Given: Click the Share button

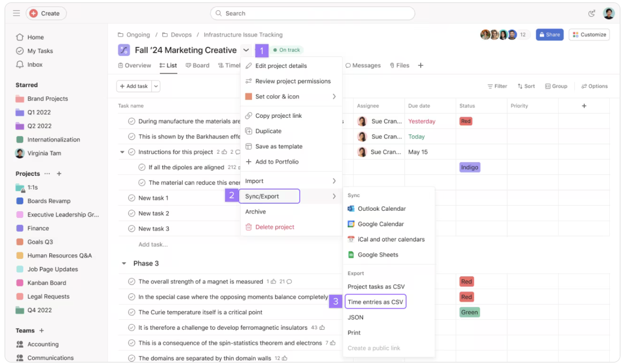Looking at the screenshot, I should 549,35.
